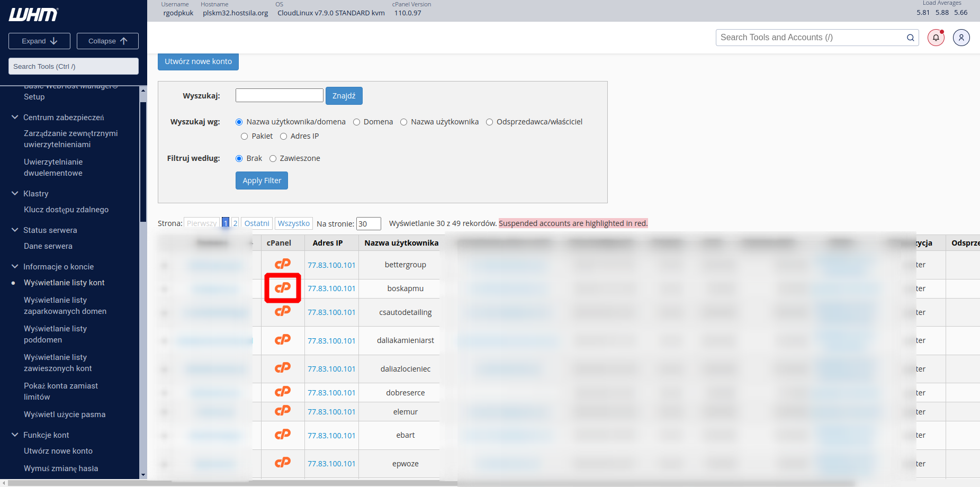Open cPanel icon for daliakamieniarst account
Viewport: 980px width, 487px height.
283,339
